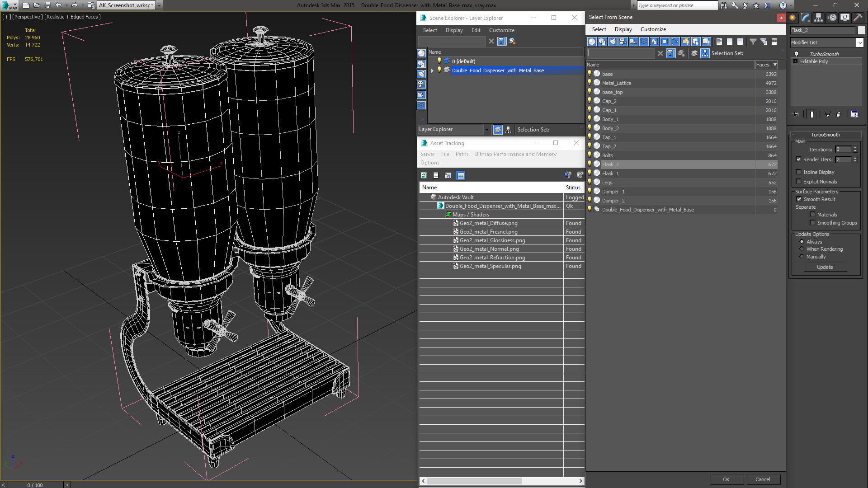The height and width of the screenshot is (488, 868).
Task: Click object color swatch next to Flask_2
Action: (861, 30)
